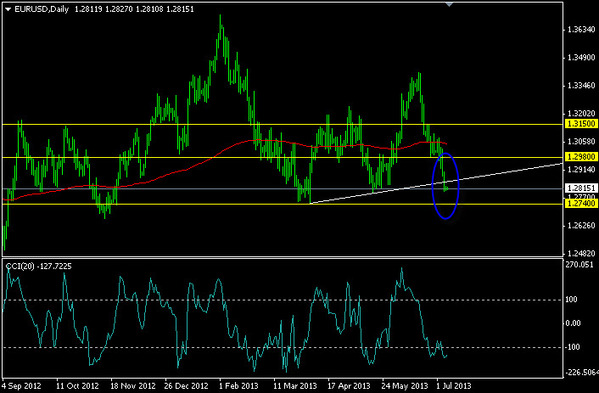Click the 24 May 2013 date label
Viewport: 599px width, 393px height.
[x=405, y=386]
